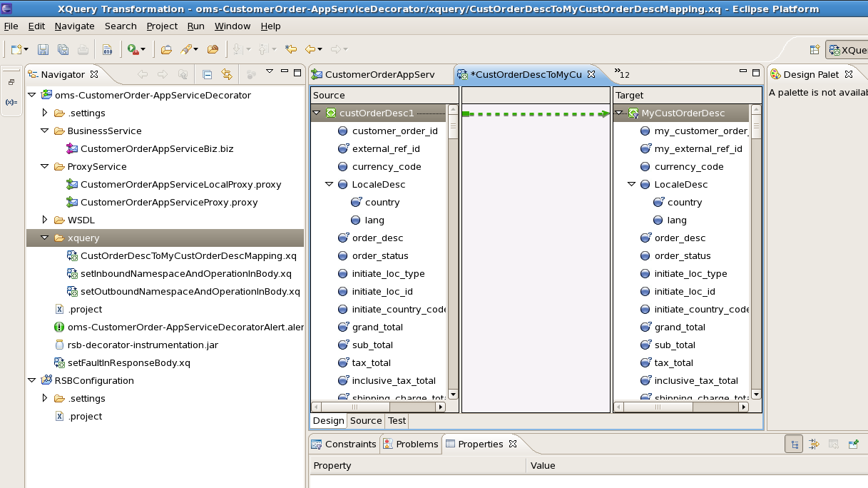Click the Value column header
Image resolution: width=868 pixels, height=488 pixels.
click(x=698, y=465)
